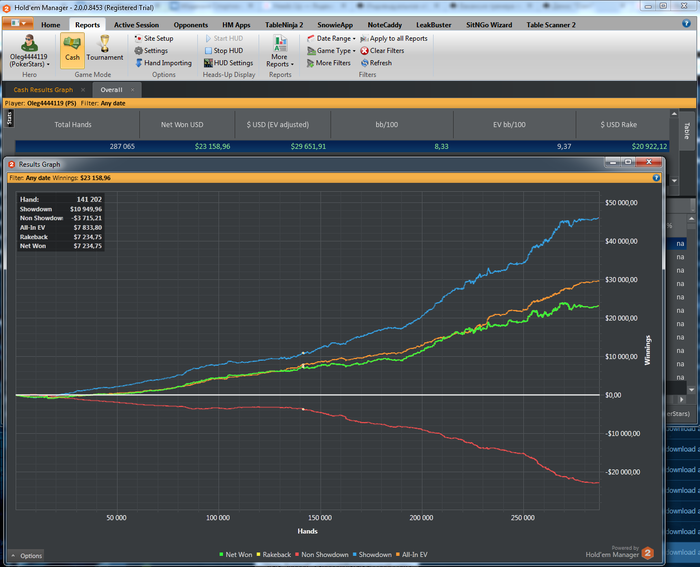700x567 pixels.
Task: Open the Cash Results Graph tab
Action: tap(43, 89)
